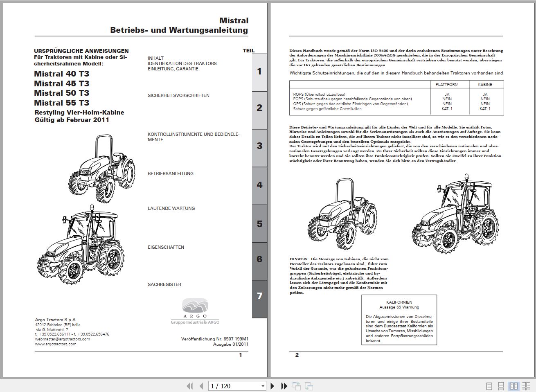
Task: Open the page number dropdown arrow
Action: [x=263, y=386]
